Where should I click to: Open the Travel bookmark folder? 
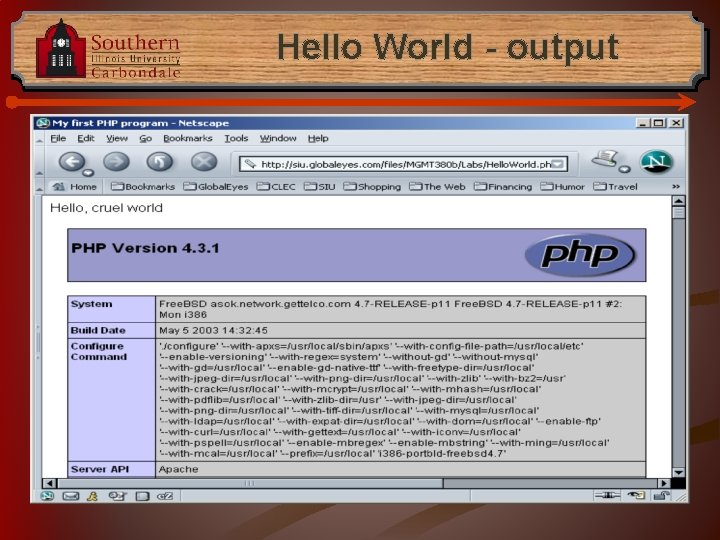(x=615, y=186)
